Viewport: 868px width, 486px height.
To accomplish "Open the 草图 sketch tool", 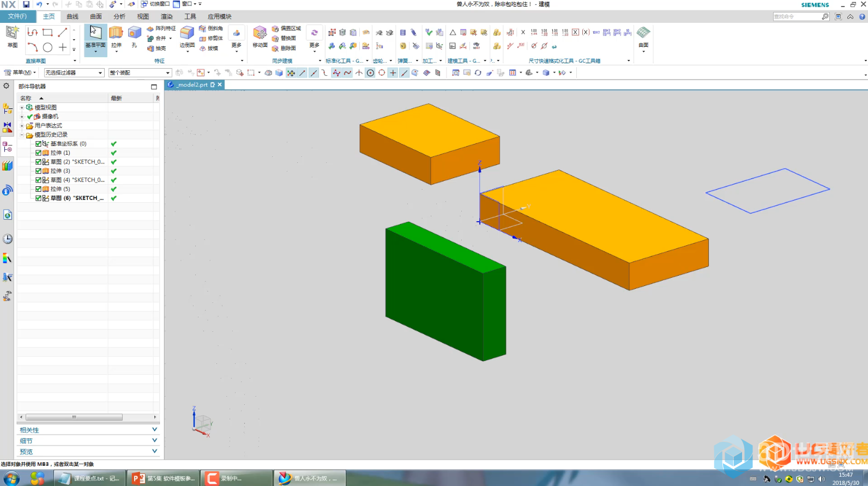I will [x=12, y=37].
